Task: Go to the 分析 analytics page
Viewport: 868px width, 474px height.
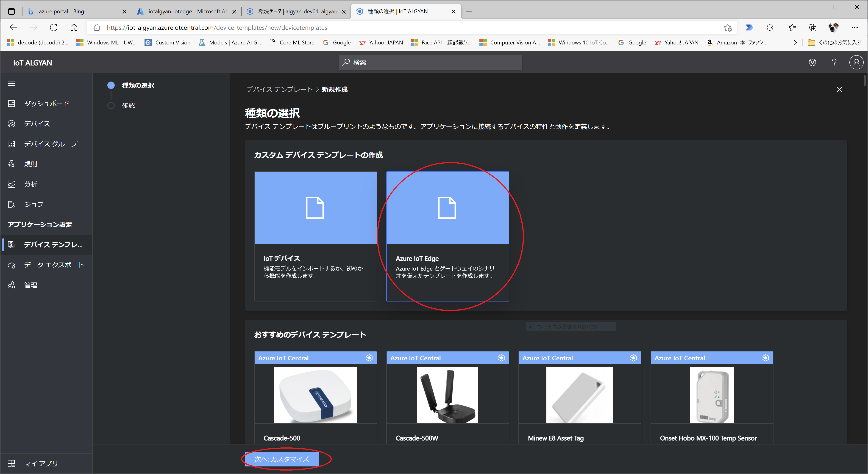Action: point(30,184)
